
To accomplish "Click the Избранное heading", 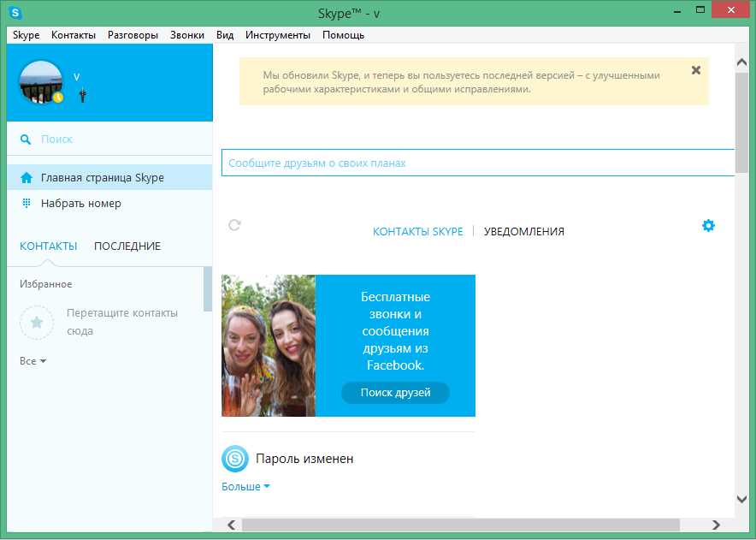I will pos(46,284).
